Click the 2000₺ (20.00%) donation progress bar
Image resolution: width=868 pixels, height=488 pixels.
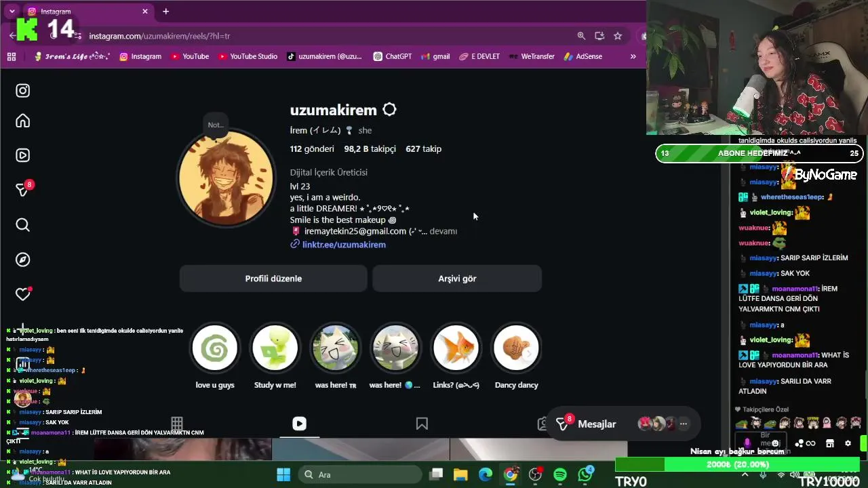[738, 464]
